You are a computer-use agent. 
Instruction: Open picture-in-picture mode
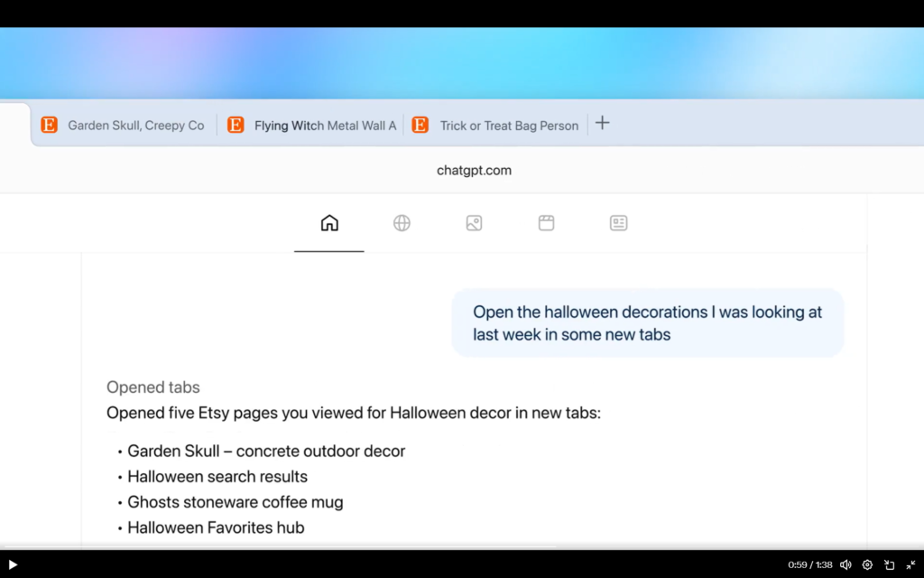889,564
